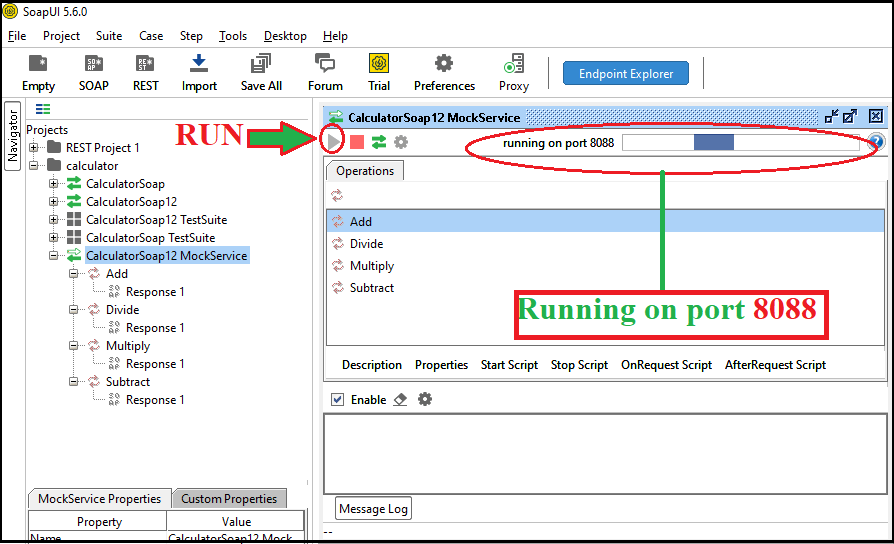Clear the log with eraser icon

tap(400, 399)
